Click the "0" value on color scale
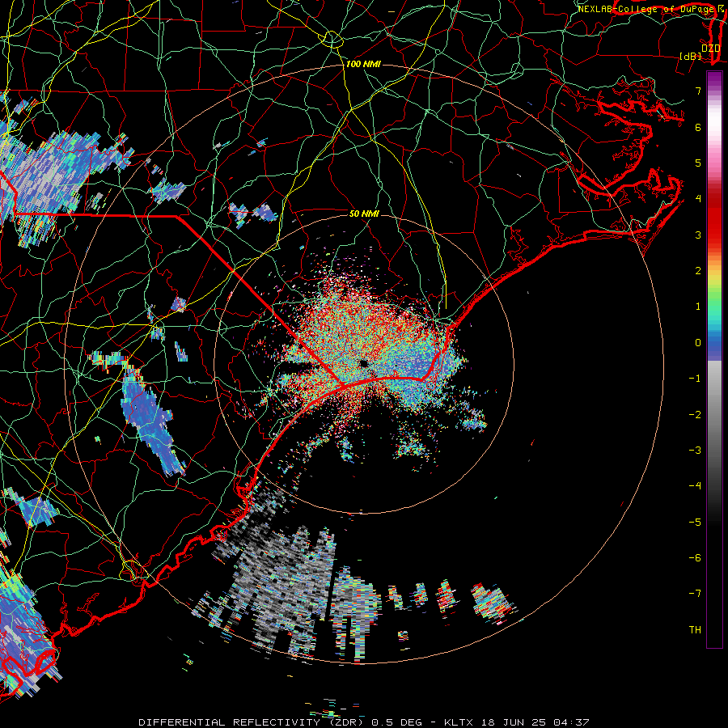Viewport: 728px width, 728px height. [x=698, y=343]
